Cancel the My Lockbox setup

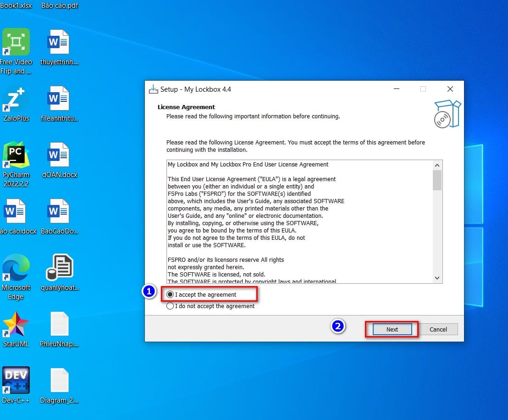(438, 329)
